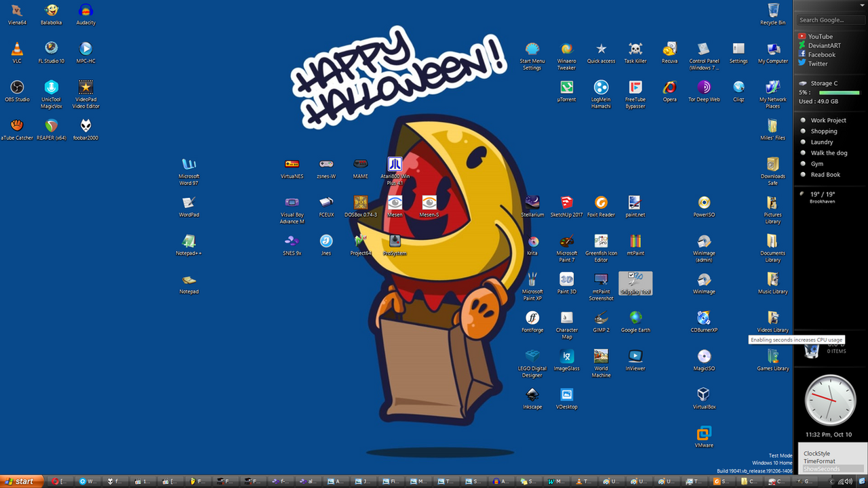Launch Google Earth icon

pyautogui.click(x=635, y=321)
